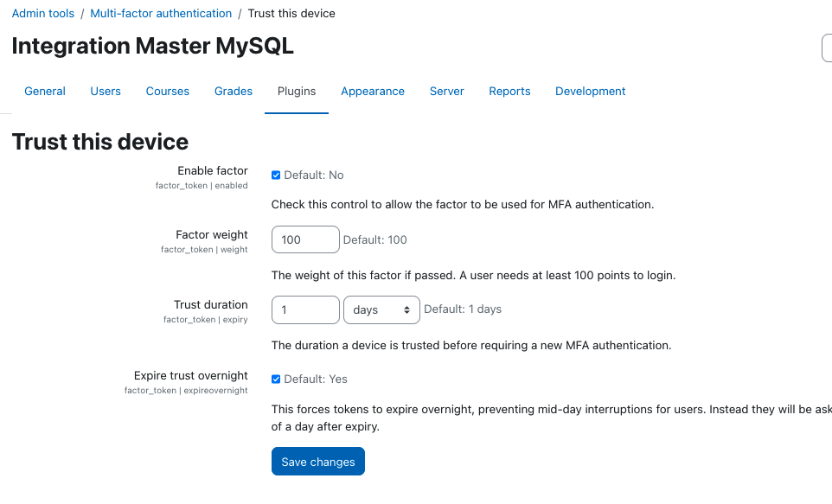The height and width of the screenshot is (504, 832).
Task: Select the Courses tab
Action: click(x=168, y=92)
